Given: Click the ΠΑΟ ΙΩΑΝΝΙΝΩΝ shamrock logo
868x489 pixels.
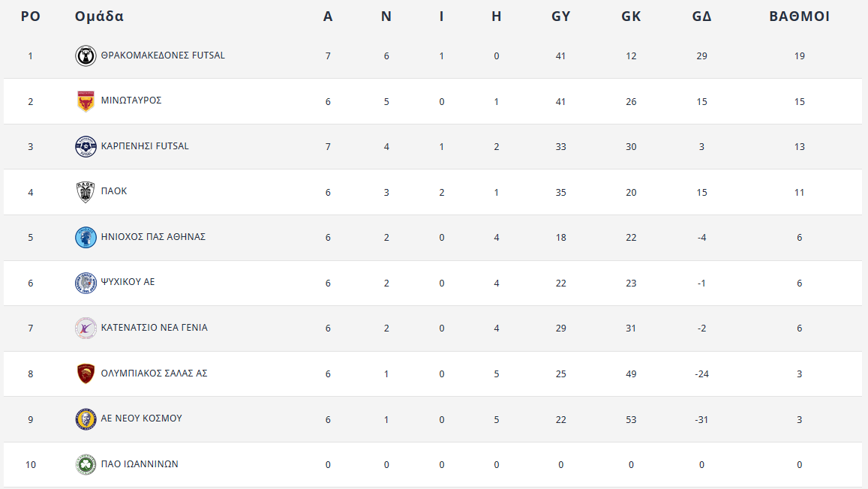Looking at the screenshot, I should (86, 464).
